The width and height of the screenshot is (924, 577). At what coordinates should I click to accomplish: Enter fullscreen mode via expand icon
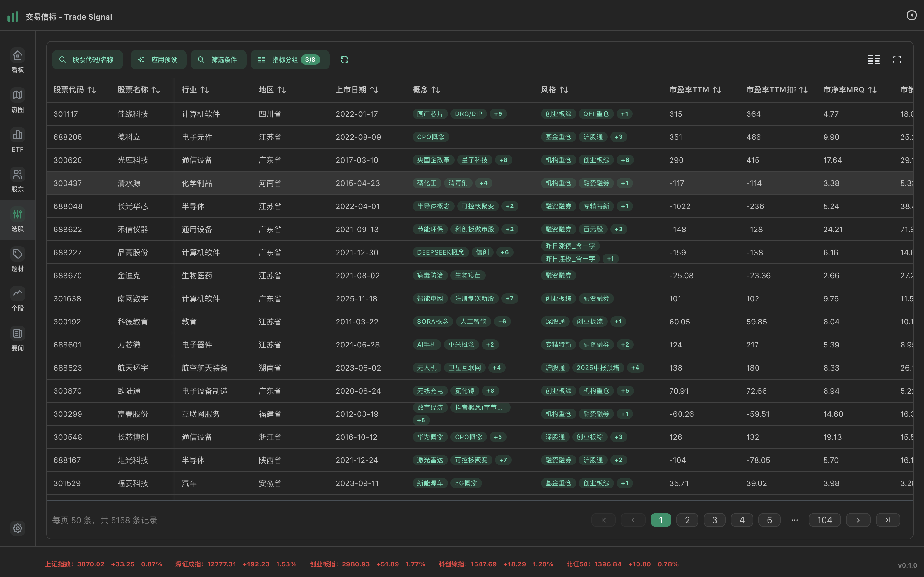[x=897, y=60]
